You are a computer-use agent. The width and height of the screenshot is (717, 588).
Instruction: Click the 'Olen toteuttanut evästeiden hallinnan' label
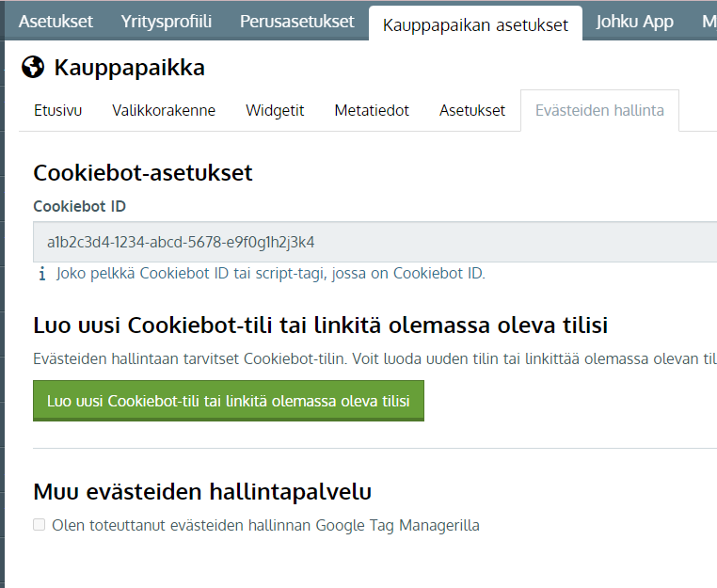265,525
